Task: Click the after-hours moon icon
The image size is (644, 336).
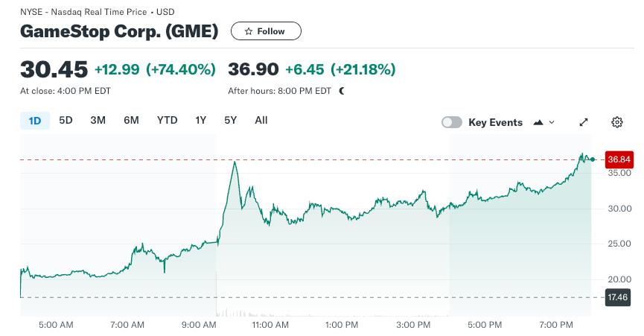Action: pos(342,91)
